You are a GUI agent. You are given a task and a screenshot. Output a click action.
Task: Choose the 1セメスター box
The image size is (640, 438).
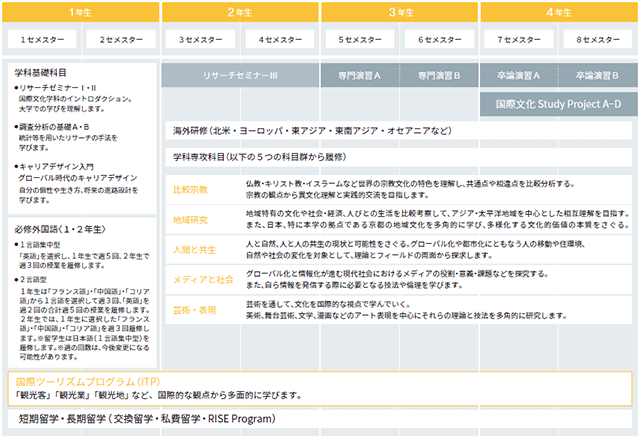(x=42, y=40)
